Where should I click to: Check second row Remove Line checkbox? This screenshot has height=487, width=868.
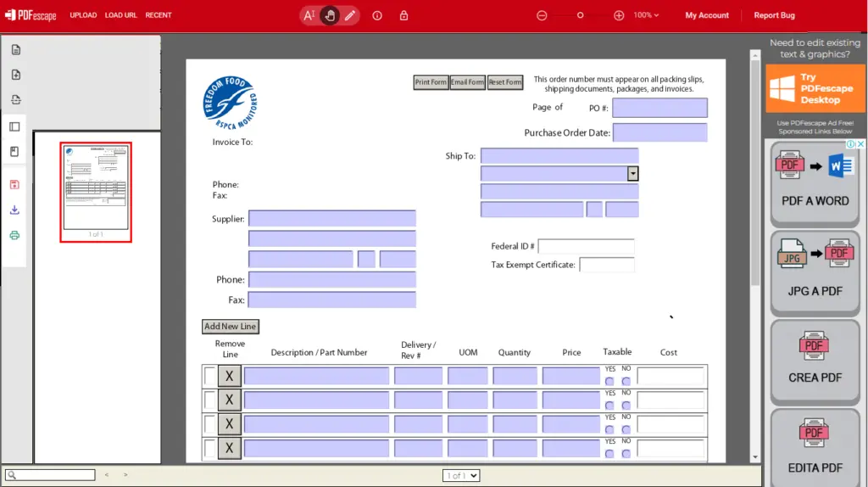click(x=210, y=400)
